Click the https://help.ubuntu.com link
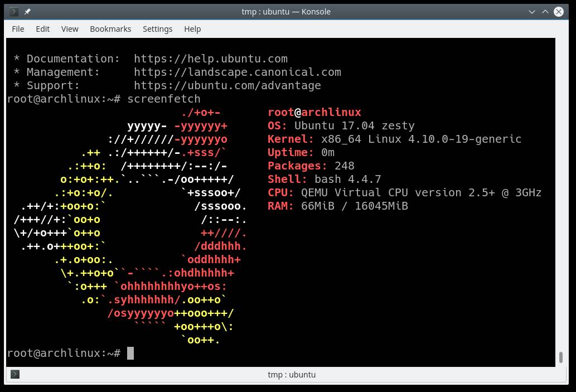This screenshot has height=392, width=576. 211,59
